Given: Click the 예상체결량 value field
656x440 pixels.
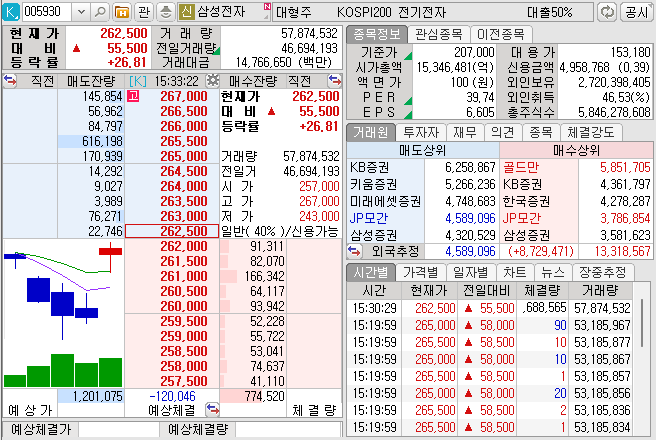Looking at the screenshot, I should pyautogui.click(x=288, y=429).
